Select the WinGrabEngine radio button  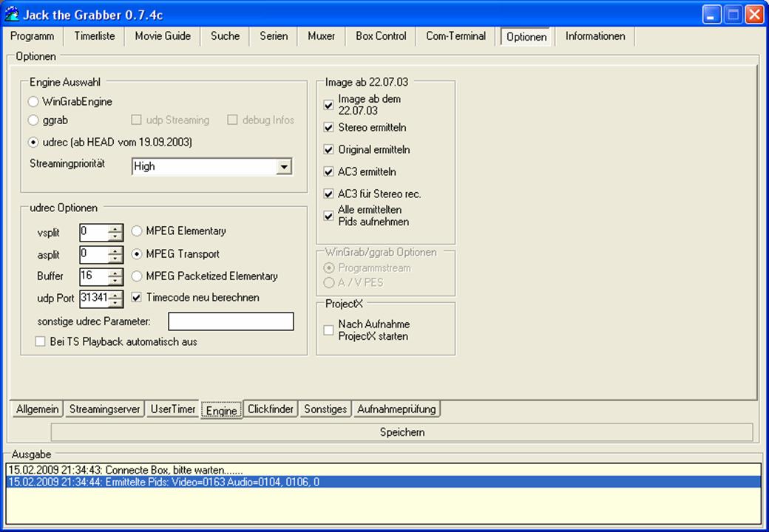[33, 102]
